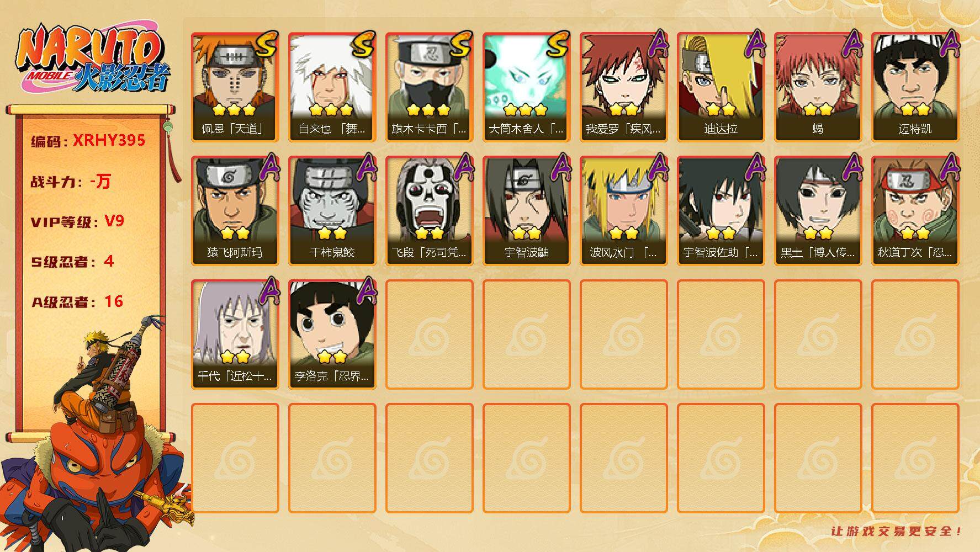Click the 千代 ninja card
980x552 pixels.
click(235, 335)
